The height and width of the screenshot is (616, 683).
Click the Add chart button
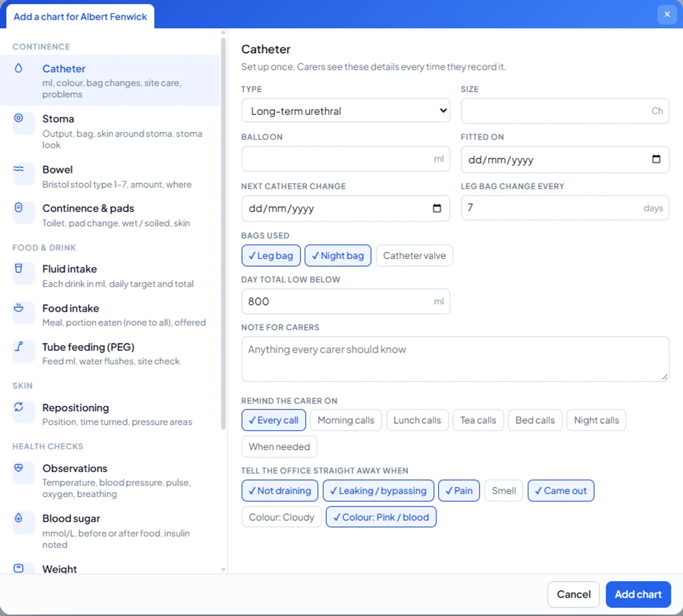(638, 594)
